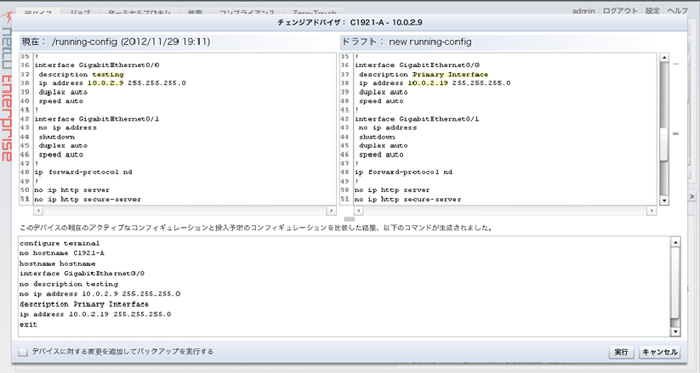
Task: Click 'exit' command line
Action: (x=28, y=325)
